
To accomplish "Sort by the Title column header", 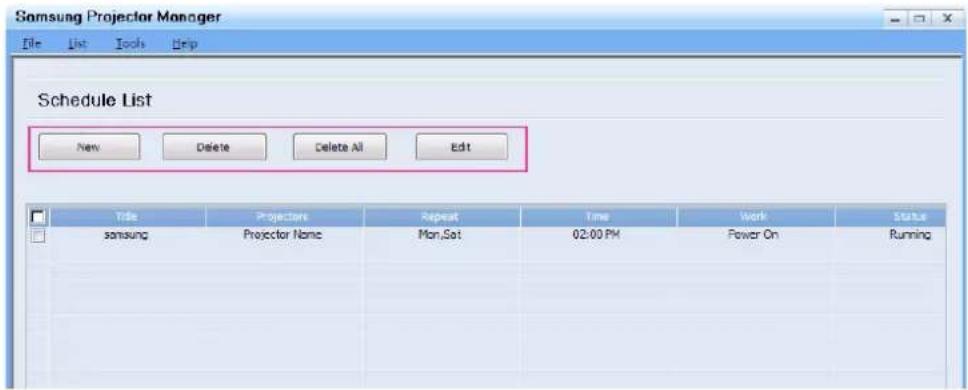I will point(128,217).
